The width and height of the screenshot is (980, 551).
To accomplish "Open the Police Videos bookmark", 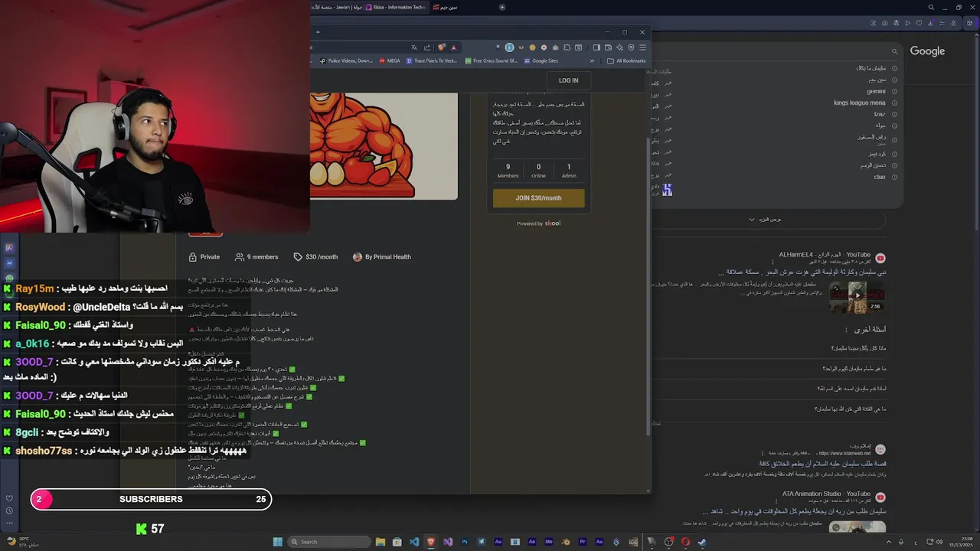I will tap(345, 60).
